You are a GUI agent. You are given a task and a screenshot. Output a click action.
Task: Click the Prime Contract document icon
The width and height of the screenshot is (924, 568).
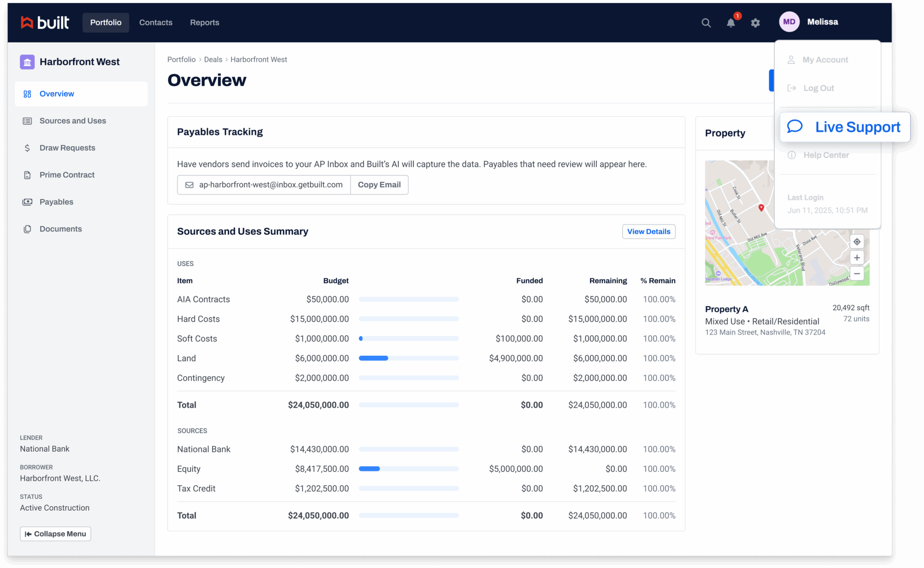(x=28, y=175)
